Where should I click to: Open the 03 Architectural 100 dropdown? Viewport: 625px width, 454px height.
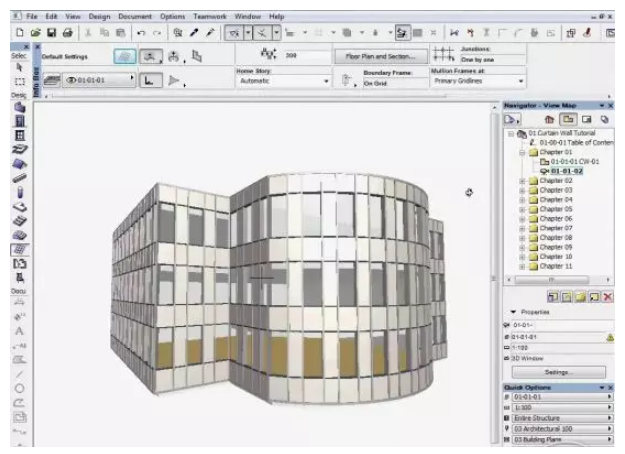(x=562, y=429)
